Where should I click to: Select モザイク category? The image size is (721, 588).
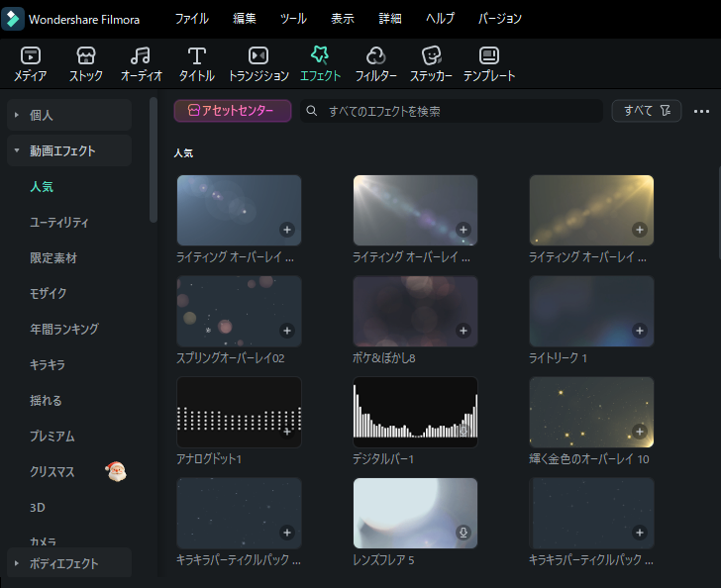coord(48,293)
